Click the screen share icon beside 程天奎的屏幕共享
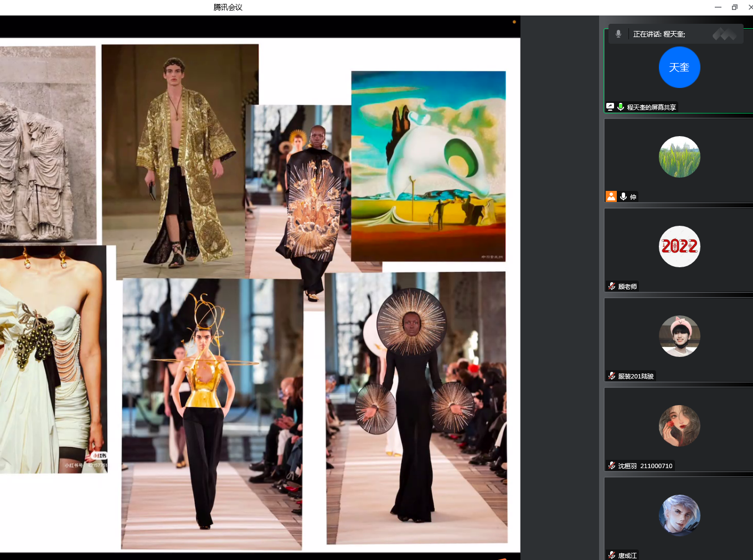This screenshot has width=753, height=560. (610, 107)
